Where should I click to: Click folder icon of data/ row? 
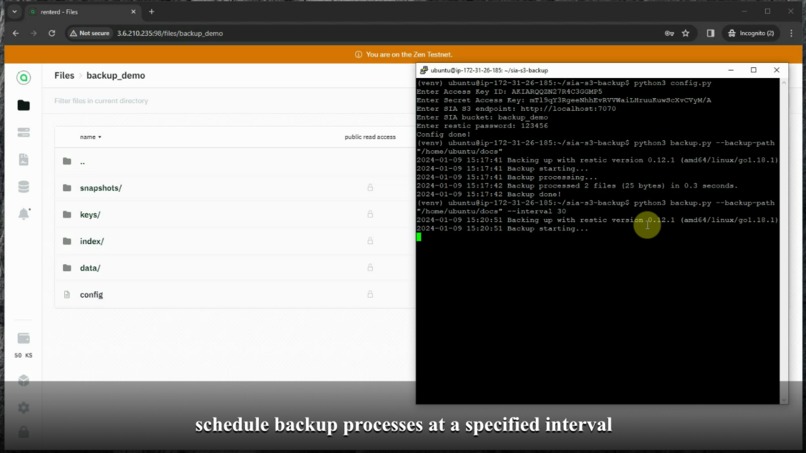pos(67,268)
